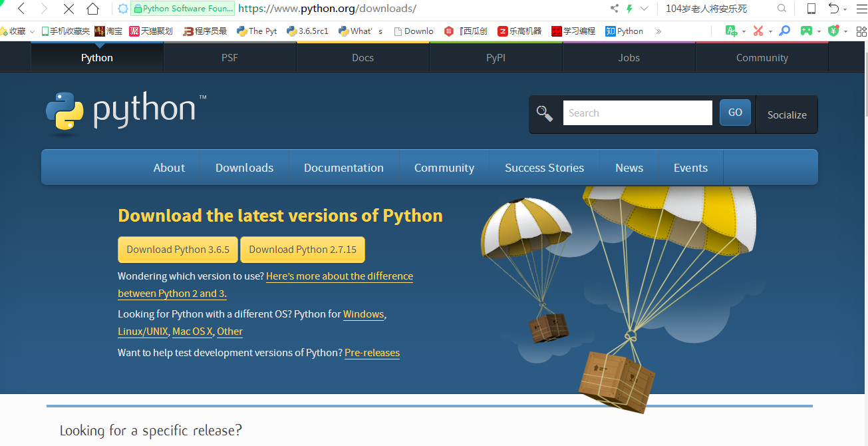Viewport: 868px width, 446px height.
Task: Open the 程序员最 bookmark
Action: [205, 31]
